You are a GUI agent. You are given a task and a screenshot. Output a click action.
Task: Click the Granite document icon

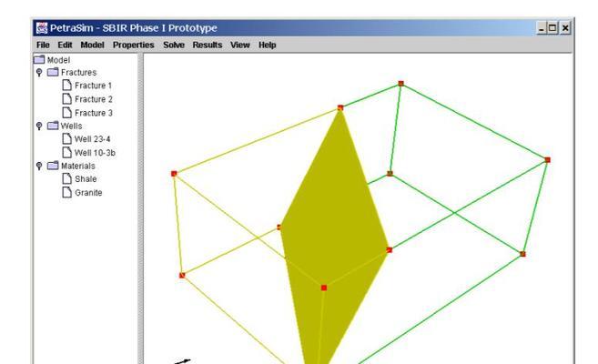point(66,193)
